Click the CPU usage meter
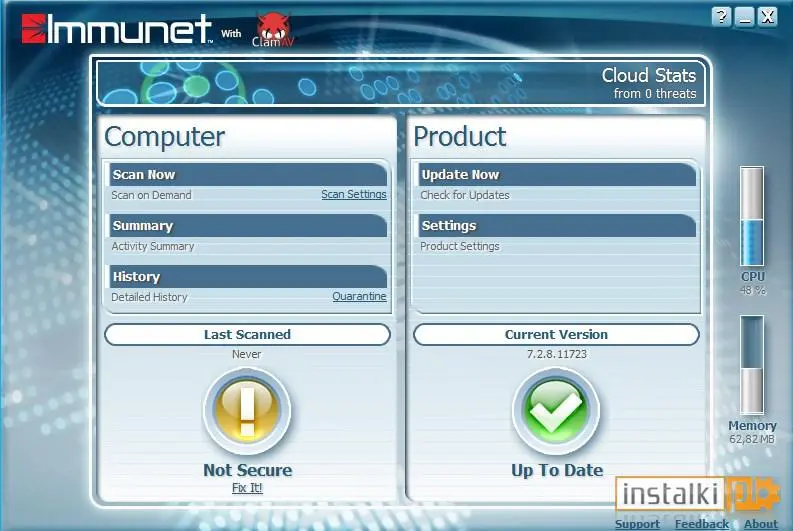This screenshot has height=531, width=793. (x=752, y=217)
